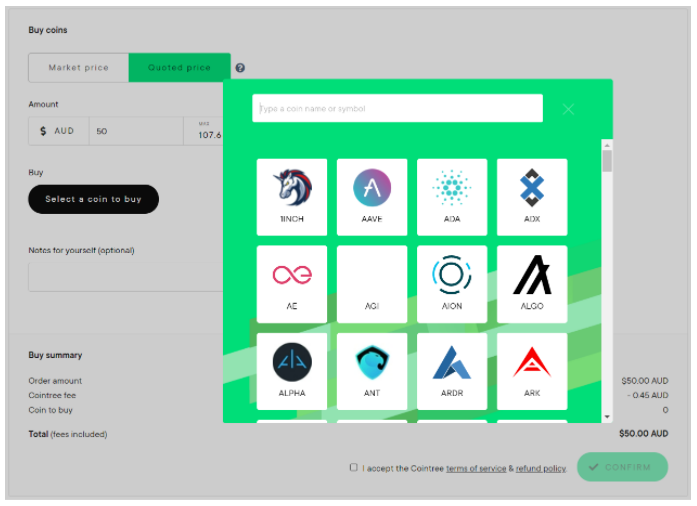The width and height of the screenshot is (697, 506).
Task: Select the ARK coin tile
Action: point(532,371)
